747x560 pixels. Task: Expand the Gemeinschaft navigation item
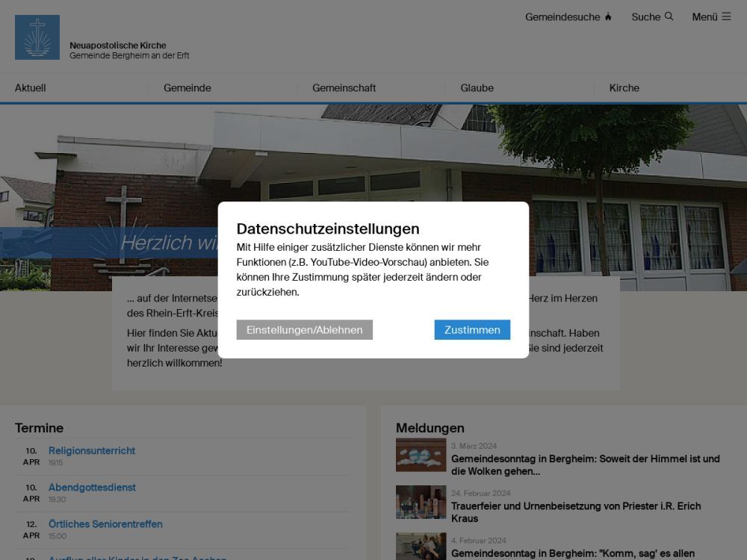click(x=344, y=88)
